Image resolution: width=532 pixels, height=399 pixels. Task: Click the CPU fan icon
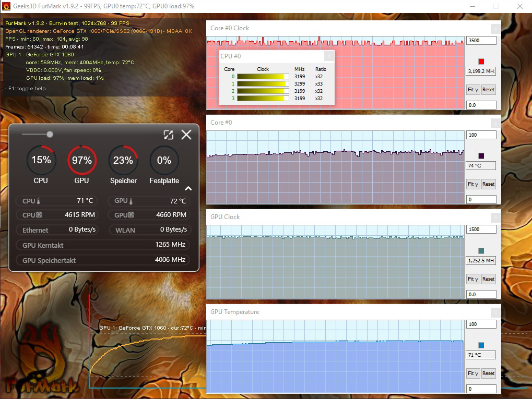[x=39, y=215]
